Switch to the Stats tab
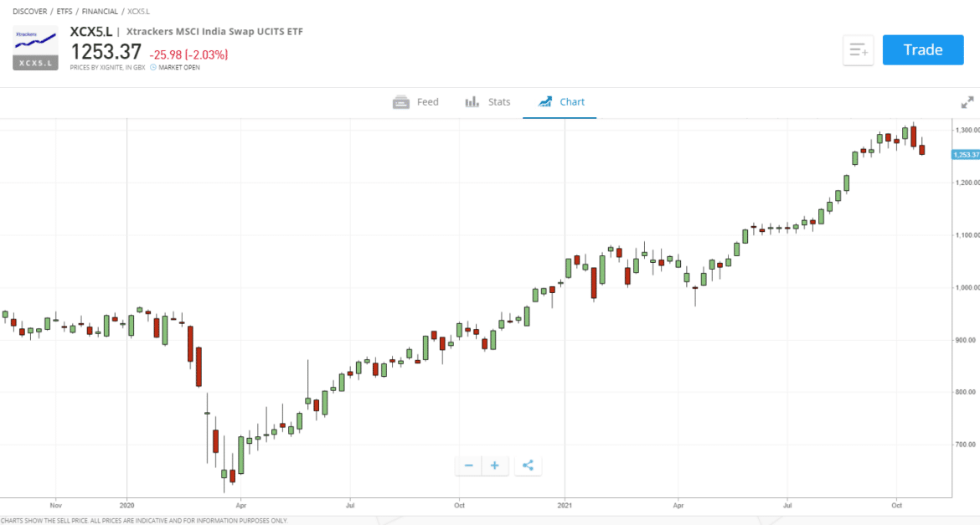Image resolution: width=980 pixels, height=525 pixels. [498, 101]
